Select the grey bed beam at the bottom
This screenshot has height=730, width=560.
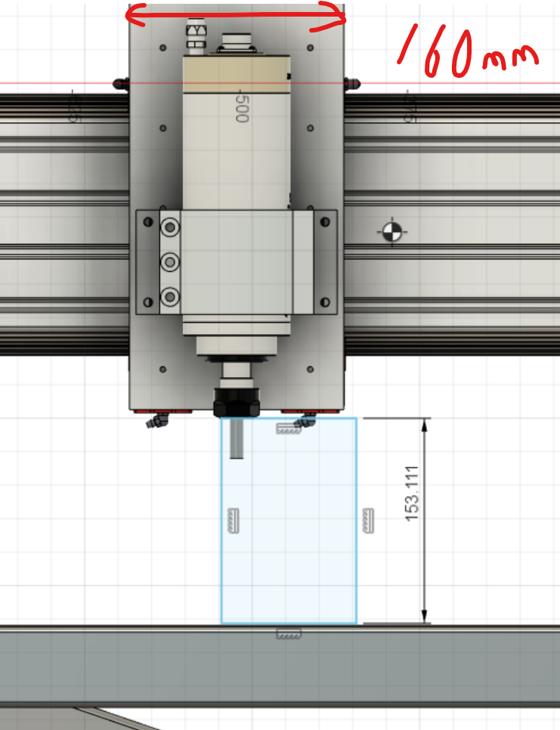pos(280,665)
